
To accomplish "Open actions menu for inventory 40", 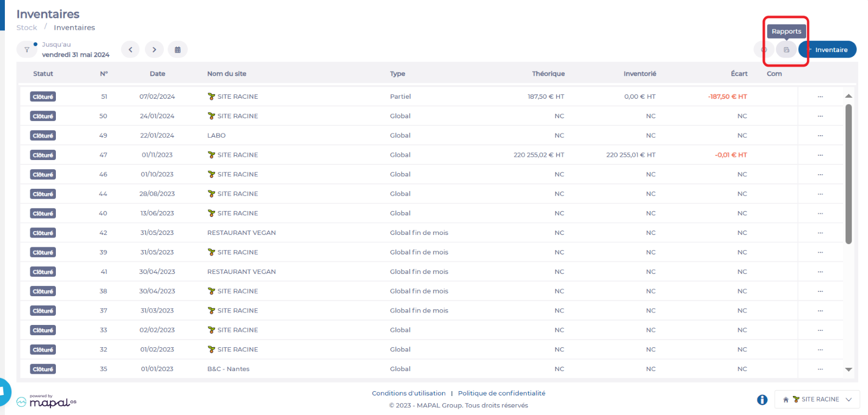I will click(820, 213).
